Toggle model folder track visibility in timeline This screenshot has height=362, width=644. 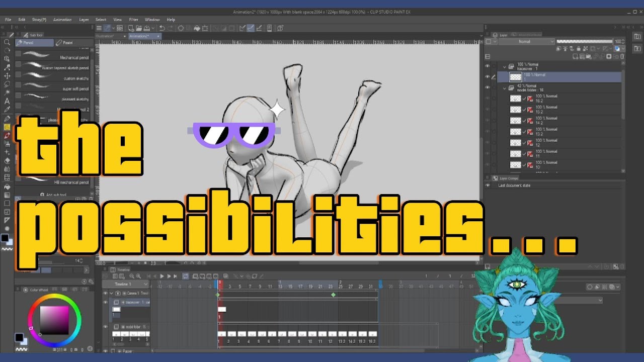tap(105, 327)
